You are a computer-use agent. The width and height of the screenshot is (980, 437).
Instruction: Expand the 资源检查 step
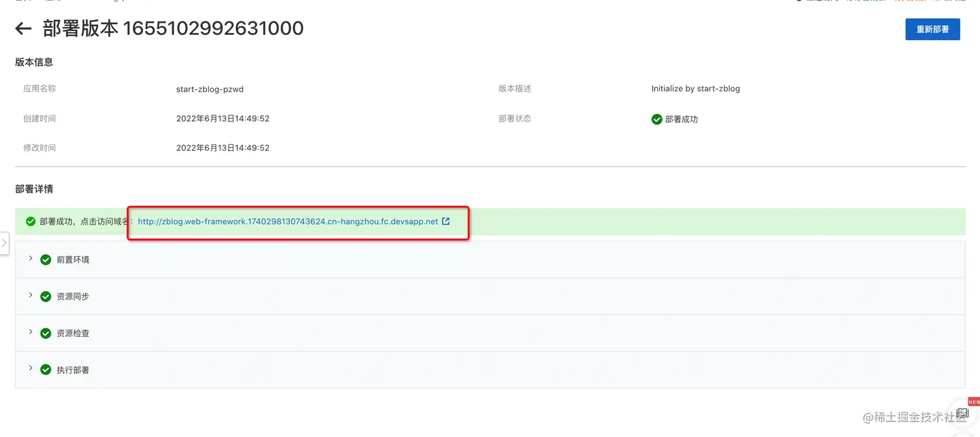[x=30, y=332]
